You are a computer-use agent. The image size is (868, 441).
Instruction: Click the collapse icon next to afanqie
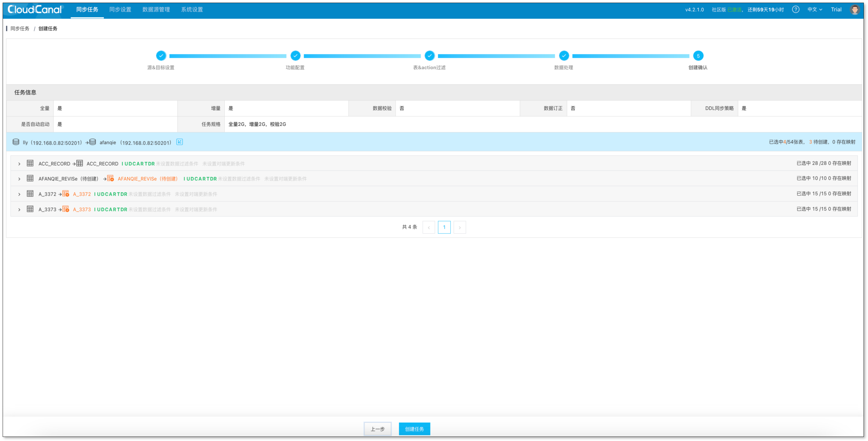pos(180,142)
